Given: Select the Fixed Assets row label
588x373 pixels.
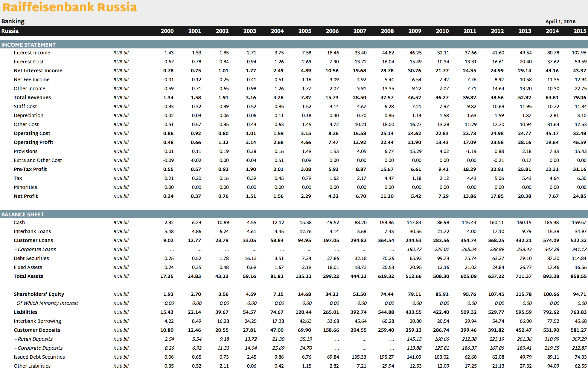Looking at the screenshot, I should pos(28,267).
